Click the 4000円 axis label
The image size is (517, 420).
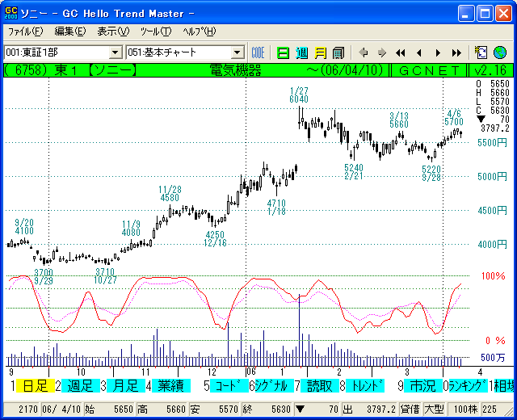click(x=492, y=244)
